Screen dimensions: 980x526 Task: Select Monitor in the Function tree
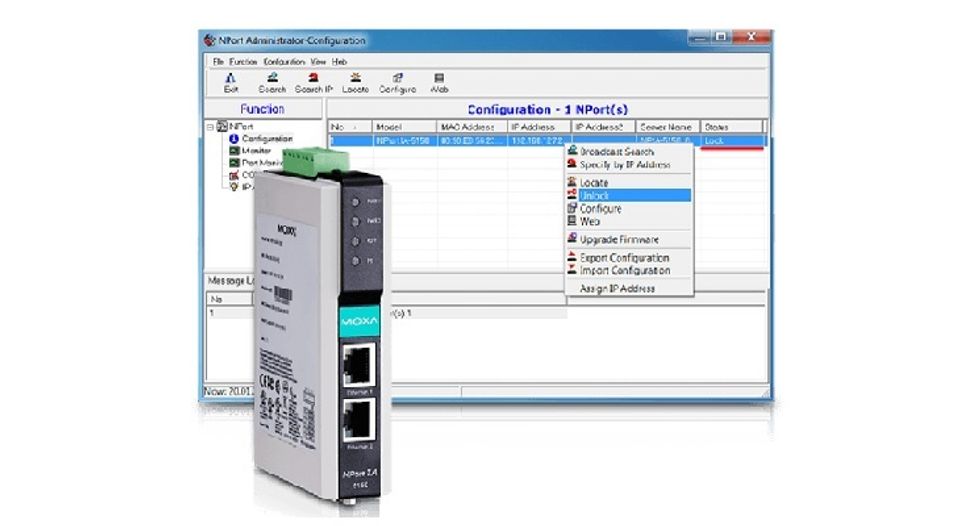pyautogui.click(x=257, y=151)
